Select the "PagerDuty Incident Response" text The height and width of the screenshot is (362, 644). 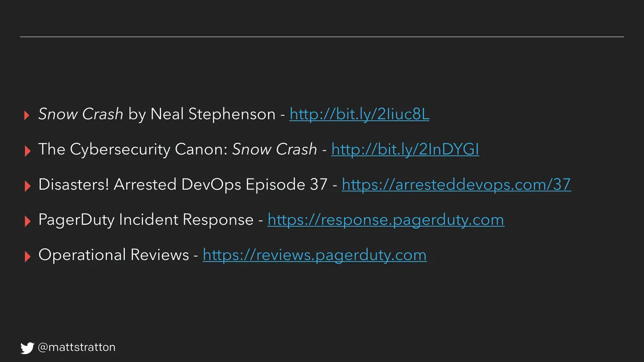(x=146, y=220)
